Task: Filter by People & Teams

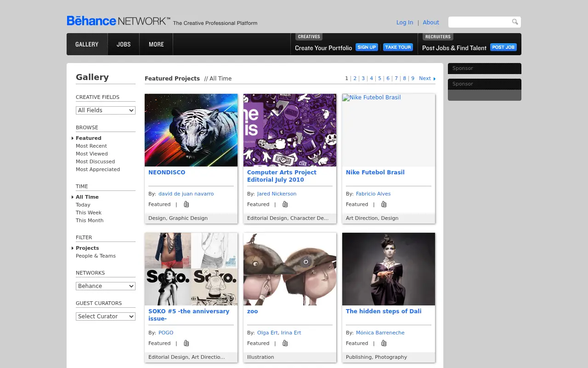Action: [96, 256]
